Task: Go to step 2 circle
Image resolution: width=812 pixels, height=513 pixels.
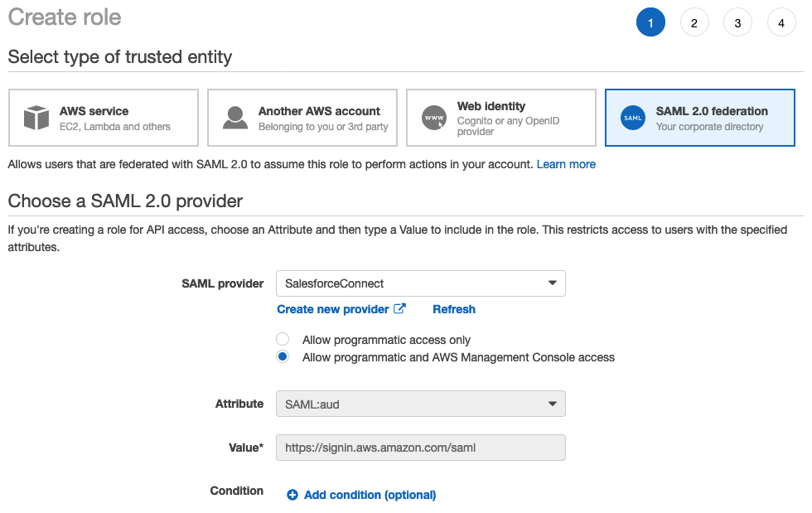Action: coord(694,22)
